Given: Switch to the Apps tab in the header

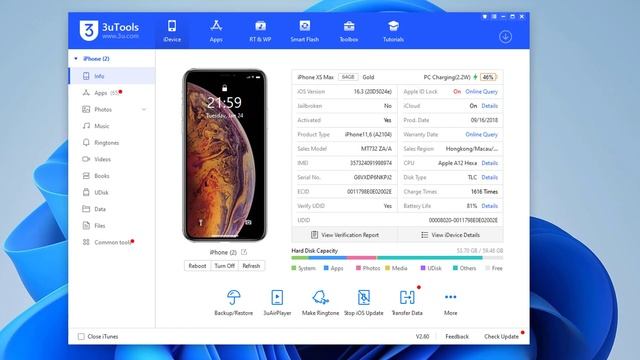Looking at the screenshot, I should pyautogui.click(x=216, y=31).
